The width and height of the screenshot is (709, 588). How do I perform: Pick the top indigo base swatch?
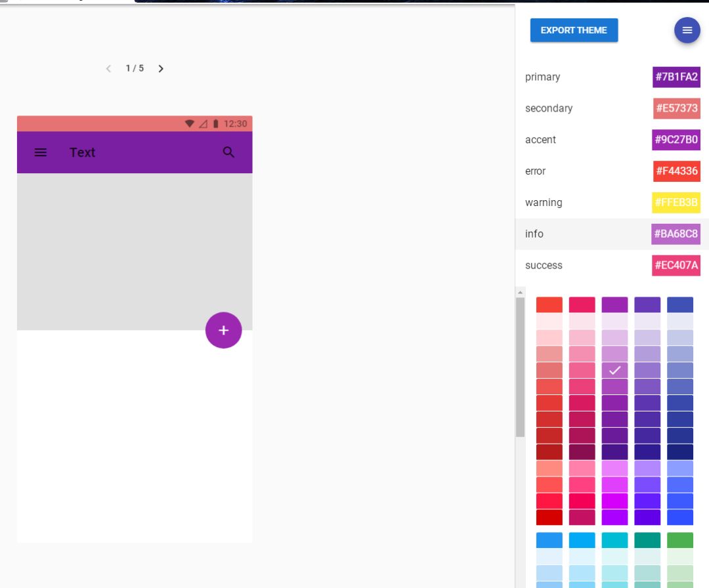pyautogui.click(x=680, y=304)
